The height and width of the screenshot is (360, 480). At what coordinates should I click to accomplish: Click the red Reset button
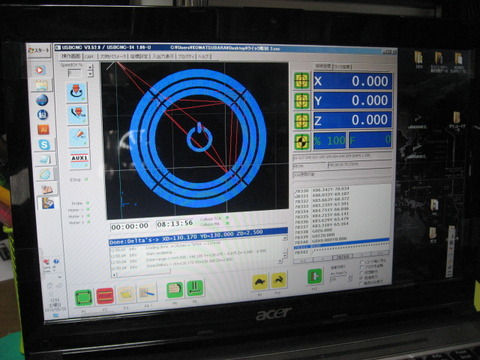pyautogui.click(x=105, y=296)
